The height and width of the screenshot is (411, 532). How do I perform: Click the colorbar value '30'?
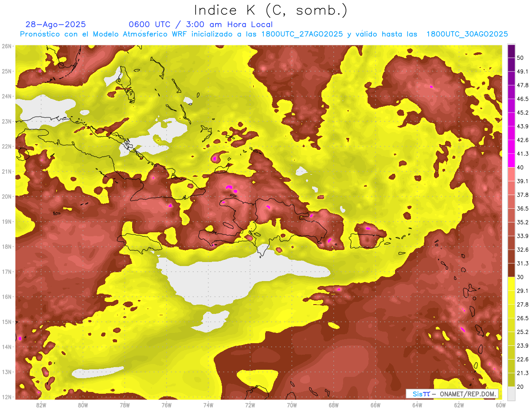coord(520,277)
